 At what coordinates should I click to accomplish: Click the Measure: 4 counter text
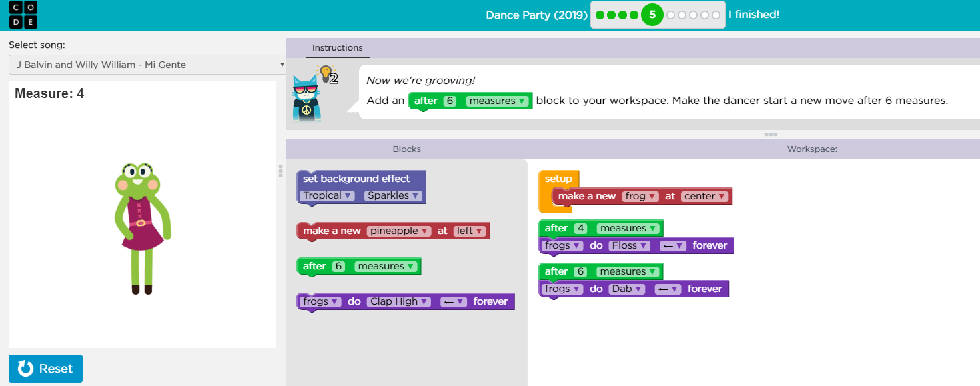pyautogui.click(x=49, y=93)
